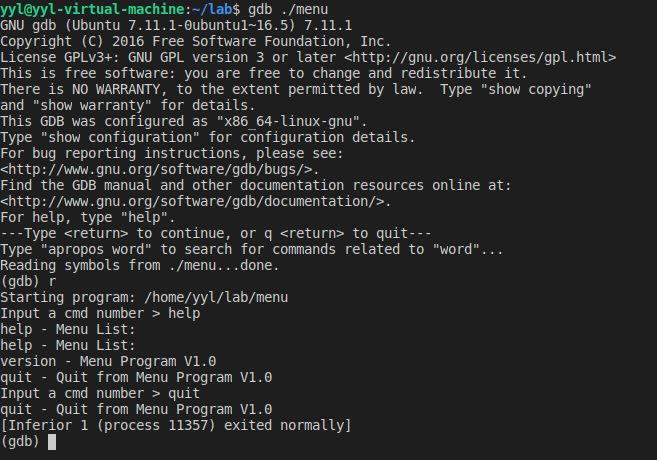The image size is (657, 460).
Task: Click the 'apropos word' search hint line
Action: point(250,249)
